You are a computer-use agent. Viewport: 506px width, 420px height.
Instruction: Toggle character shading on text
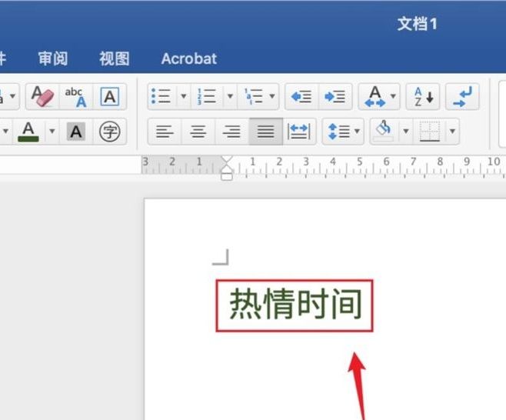(75, 132)
